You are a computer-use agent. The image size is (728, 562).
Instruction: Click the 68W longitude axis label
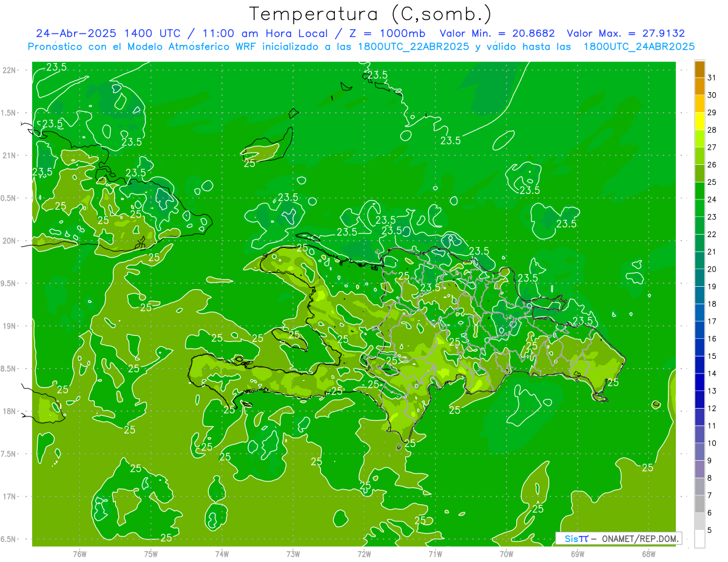click(649, 554)
